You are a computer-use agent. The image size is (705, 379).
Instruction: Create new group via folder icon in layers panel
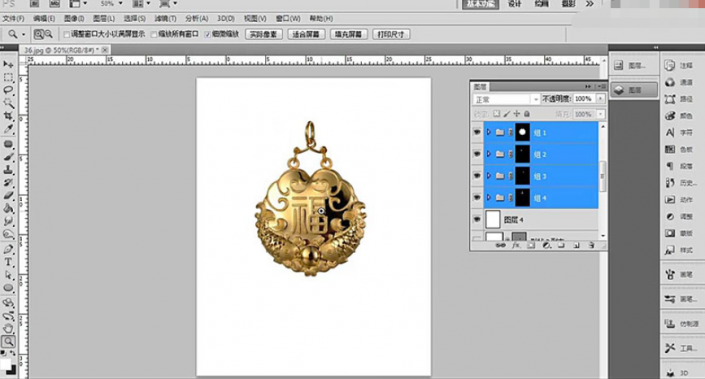coord(561,245)
